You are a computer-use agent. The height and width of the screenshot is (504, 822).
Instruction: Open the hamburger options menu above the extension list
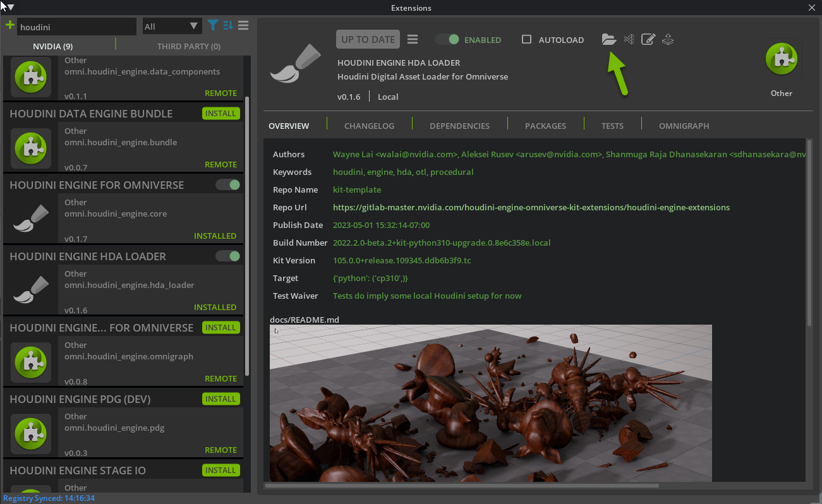tap(243, 26)
